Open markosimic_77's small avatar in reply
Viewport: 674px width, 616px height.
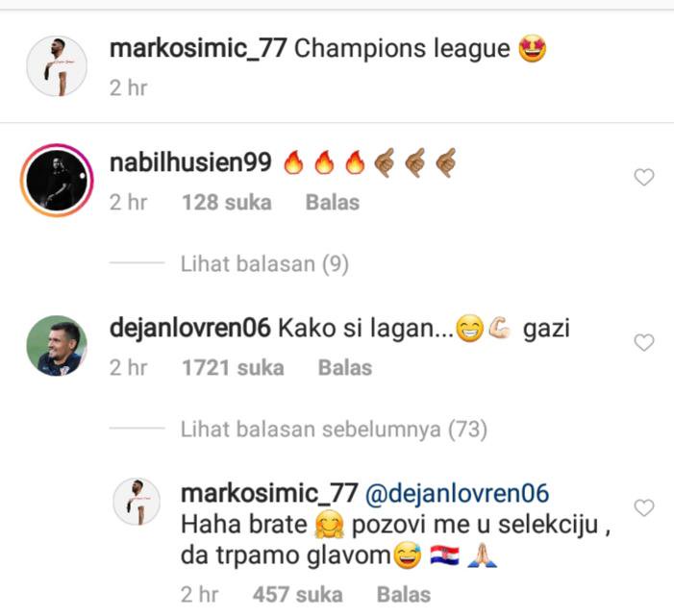(137, 502)
